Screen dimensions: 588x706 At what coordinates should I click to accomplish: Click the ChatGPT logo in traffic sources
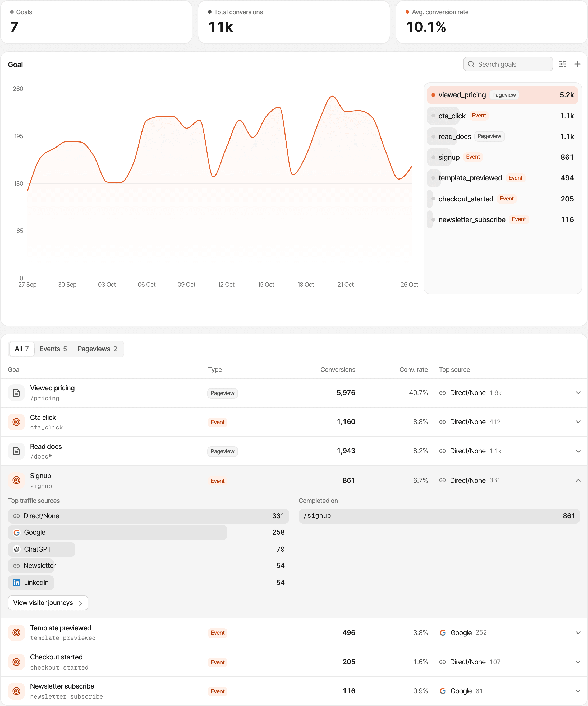(16, 549)
